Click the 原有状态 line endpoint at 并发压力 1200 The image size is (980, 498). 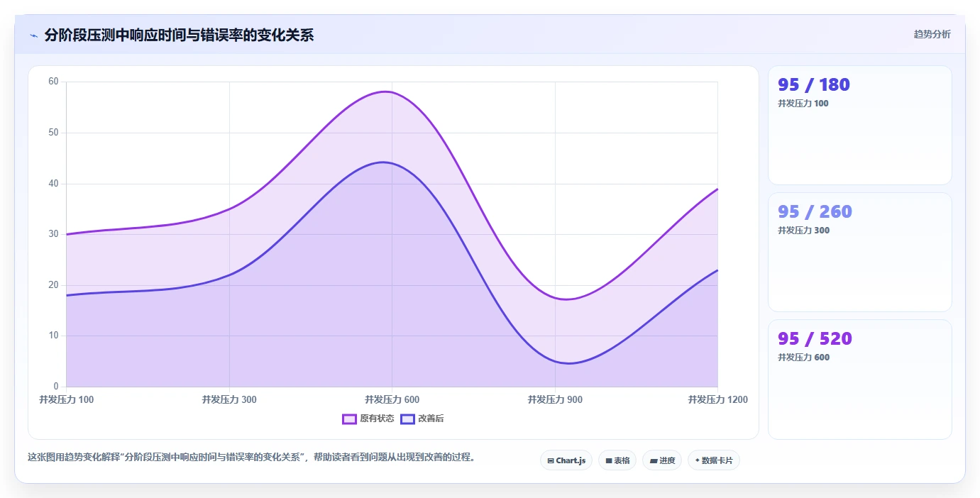click(717, 189)
